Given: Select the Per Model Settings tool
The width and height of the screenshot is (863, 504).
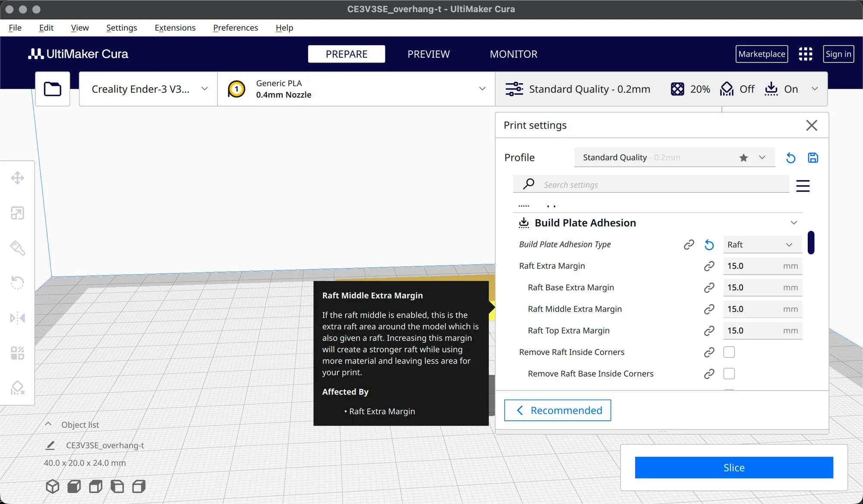Looking at the screenshot, I should point(17,353).
